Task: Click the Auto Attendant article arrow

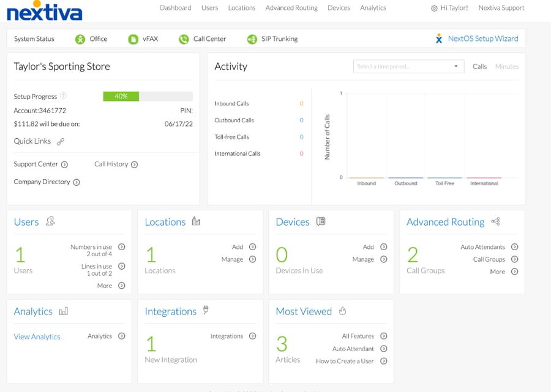Action: 384,349
